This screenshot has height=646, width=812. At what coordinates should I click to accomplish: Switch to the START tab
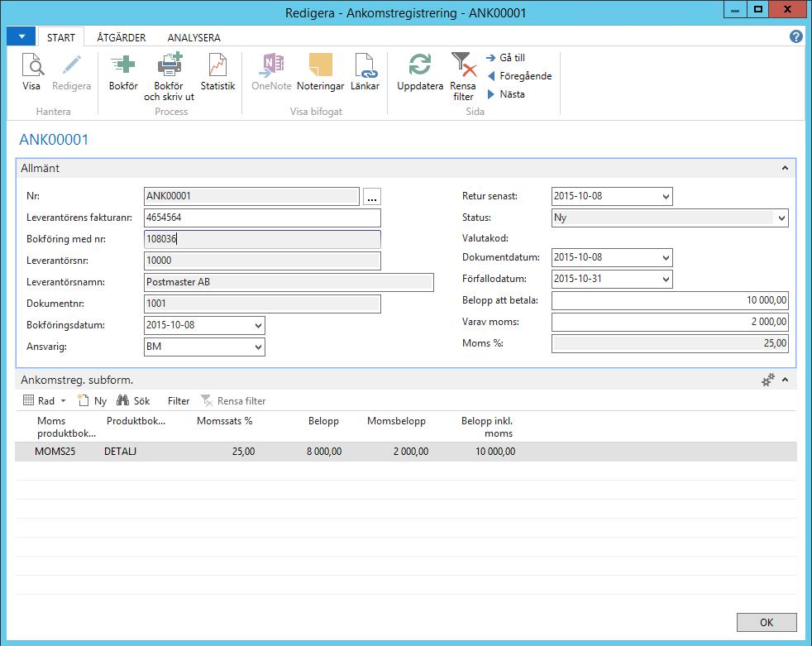61,37
